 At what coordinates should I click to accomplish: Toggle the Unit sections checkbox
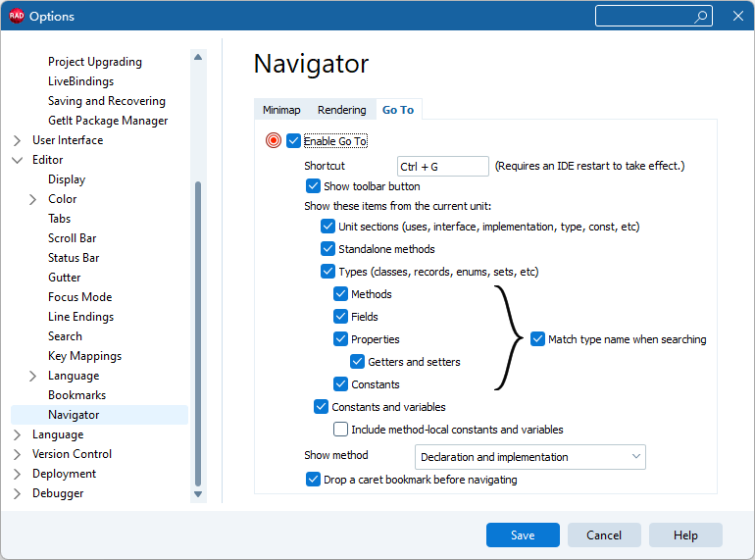click(327, 227)
